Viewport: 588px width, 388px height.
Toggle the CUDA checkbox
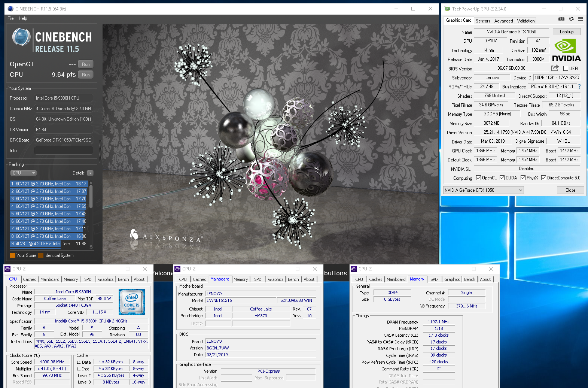[502, 178]
